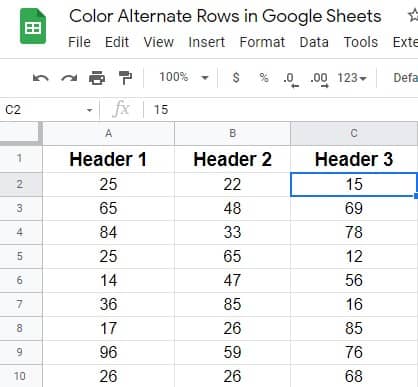This screenshot has width=418, height=387.
Task: Select cell C10 containing 68
Action: [x=354, y=376]
